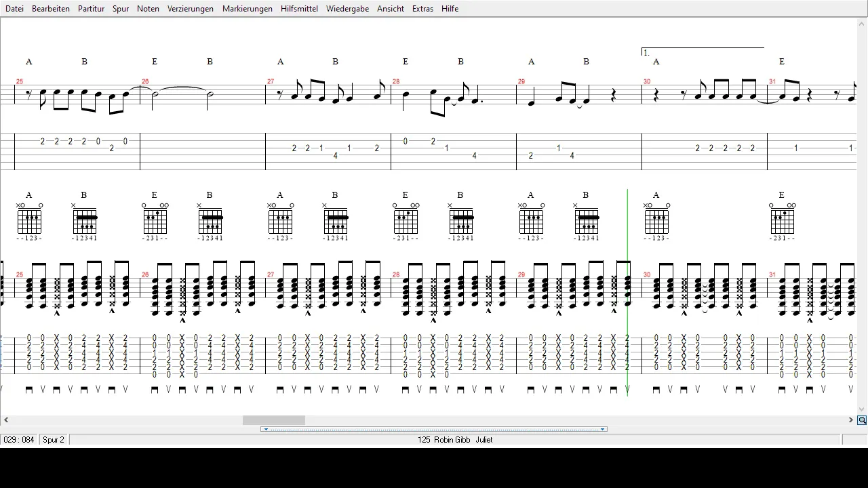Select the A chord diagram in measure 29
Image resolution: width=868 pixels, height=488 pixels.
pyautogui.click(x=531, y=221)
